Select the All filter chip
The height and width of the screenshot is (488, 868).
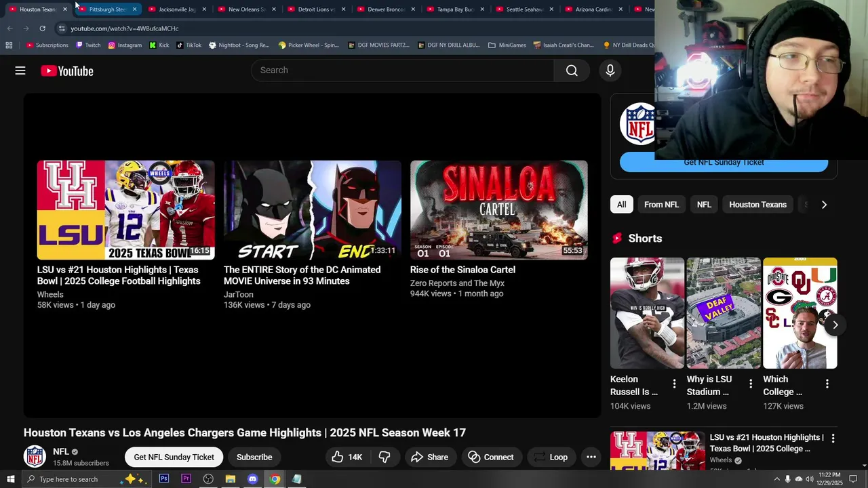pyautogui.click(x=621, y=205)
